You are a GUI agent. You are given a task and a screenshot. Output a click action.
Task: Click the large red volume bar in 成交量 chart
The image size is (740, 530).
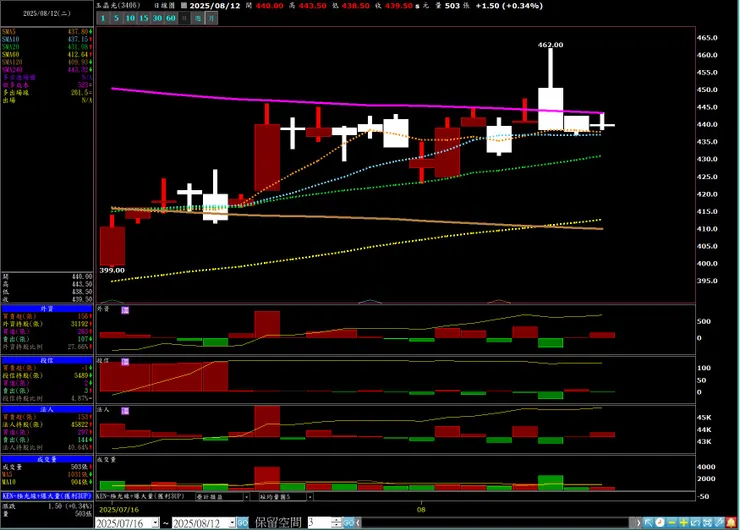click(x=267, y=479)
